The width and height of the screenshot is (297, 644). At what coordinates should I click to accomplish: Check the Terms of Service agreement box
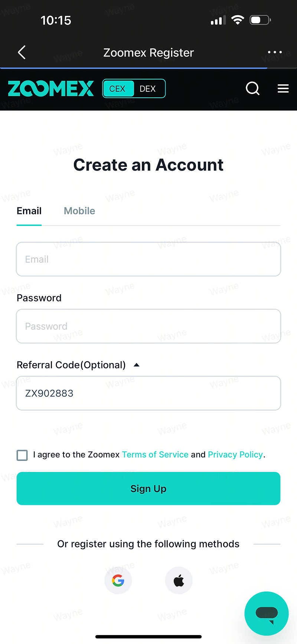22,455
